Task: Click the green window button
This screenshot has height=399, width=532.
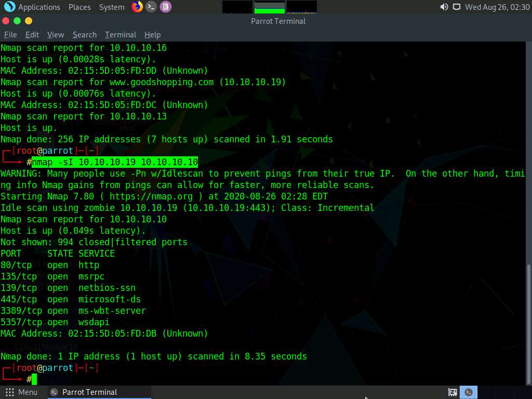Action: point(17,21)
